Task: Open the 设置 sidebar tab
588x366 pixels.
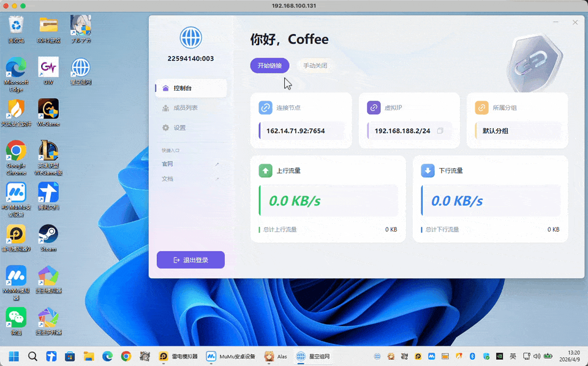Action: coord(191,128)
